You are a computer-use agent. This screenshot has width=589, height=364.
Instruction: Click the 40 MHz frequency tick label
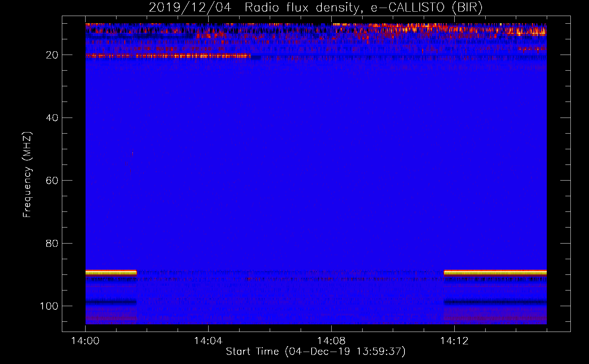pyautogui.click(x=52, y=118)
